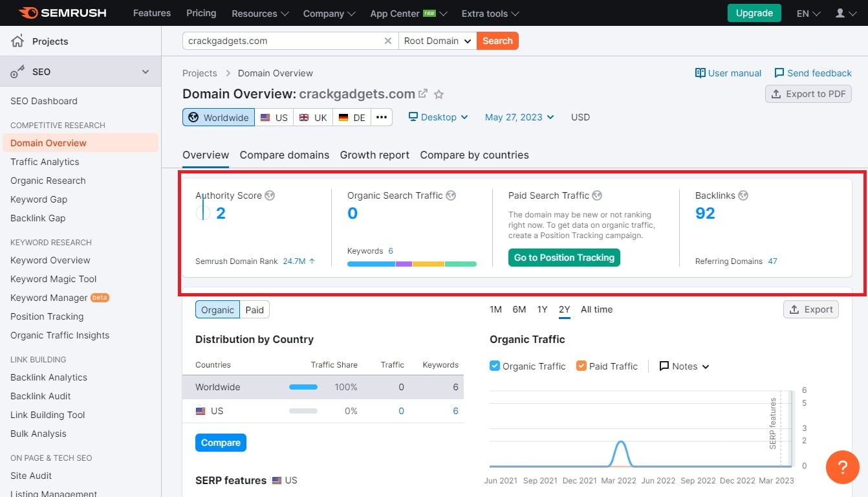Click the orange Search button
Viewport: 868px width, 497px height.
[x=497, y=41]
